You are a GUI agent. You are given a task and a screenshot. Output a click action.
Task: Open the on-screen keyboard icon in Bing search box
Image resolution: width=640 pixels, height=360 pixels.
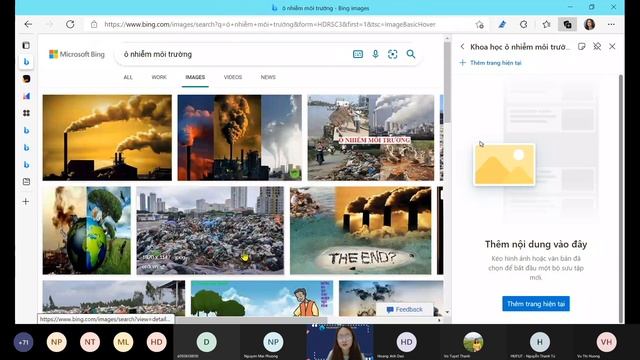[358, 54]
